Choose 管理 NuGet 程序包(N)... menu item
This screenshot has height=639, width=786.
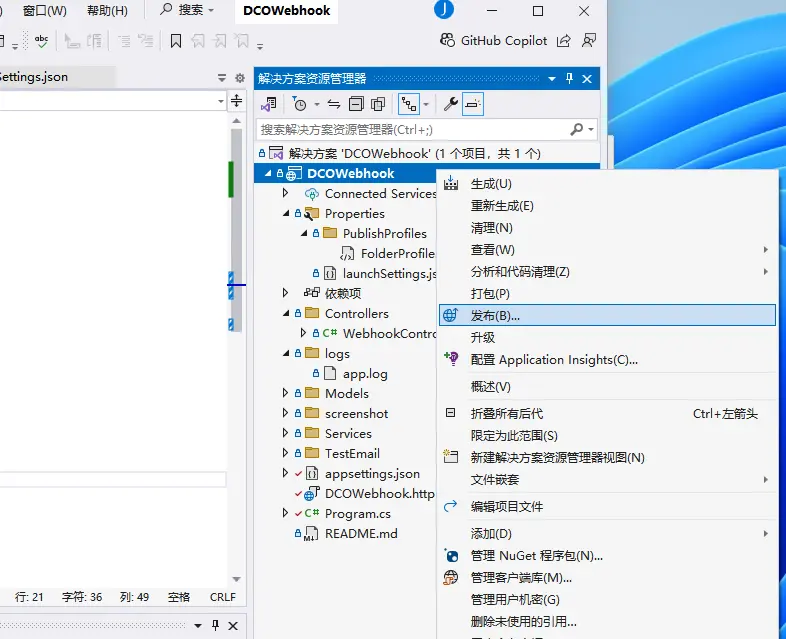coord(607,556)
